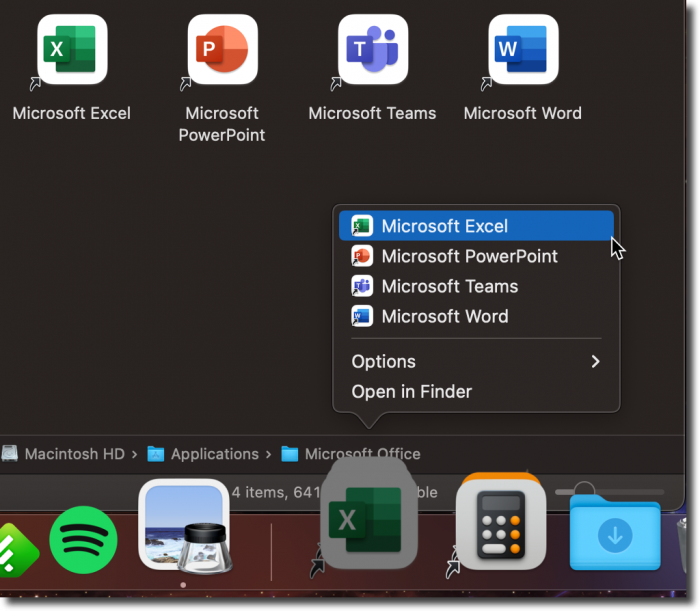Screen dimensions: 700x611
Task: Click the Microsoft Excel label under its icon
Action: 72,113
